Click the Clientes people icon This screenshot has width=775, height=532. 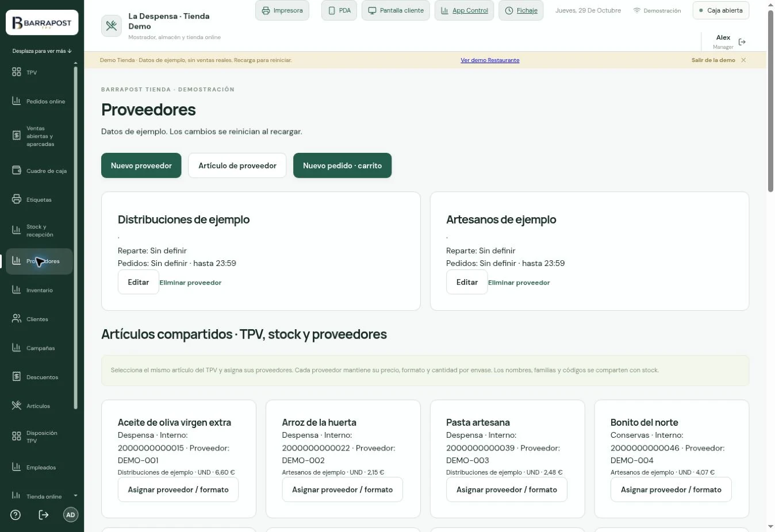tap(16, 319)
